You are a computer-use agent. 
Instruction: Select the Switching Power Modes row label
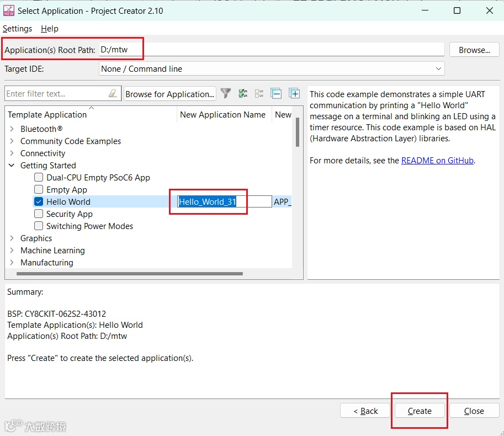pyautogui.click(x=89, y=226)
